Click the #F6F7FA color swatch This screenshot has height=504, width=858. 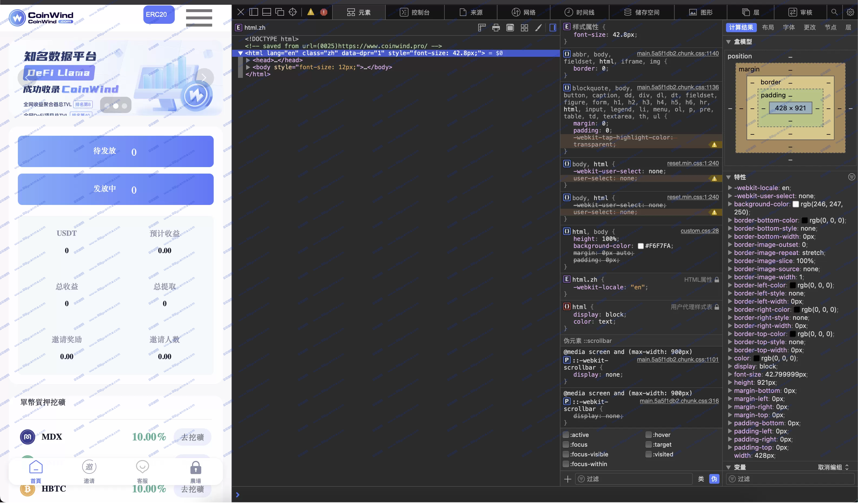click(x=641, y=246)
